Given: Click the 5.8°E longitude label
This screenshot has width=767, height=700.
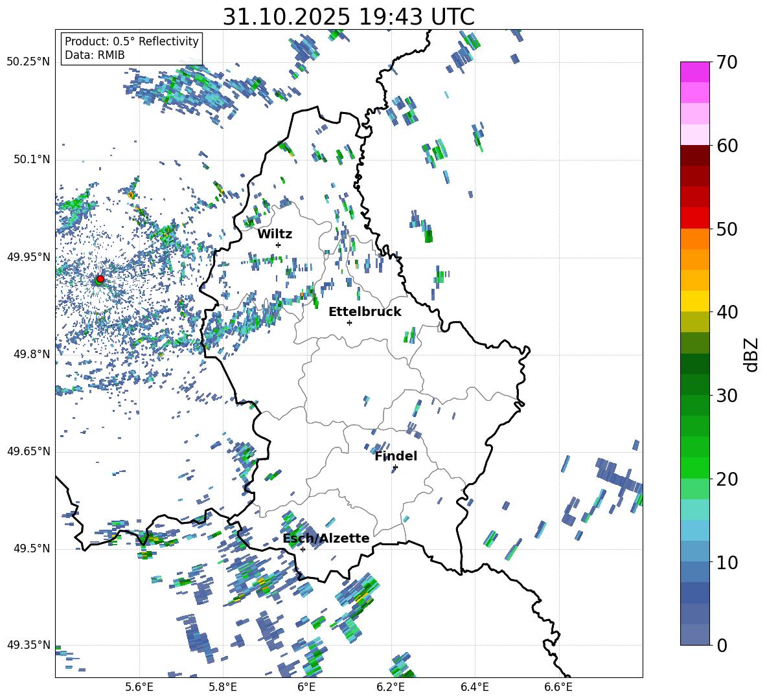Looking at the screenshot, I should pyautogui.click(x=223, y=687).
